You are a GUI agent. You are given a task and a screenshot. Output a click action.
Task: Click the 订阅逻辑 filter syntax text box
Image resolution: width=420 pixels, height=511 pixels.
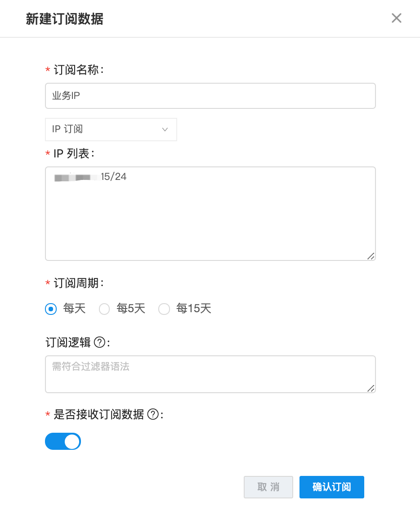coord(210,374)
